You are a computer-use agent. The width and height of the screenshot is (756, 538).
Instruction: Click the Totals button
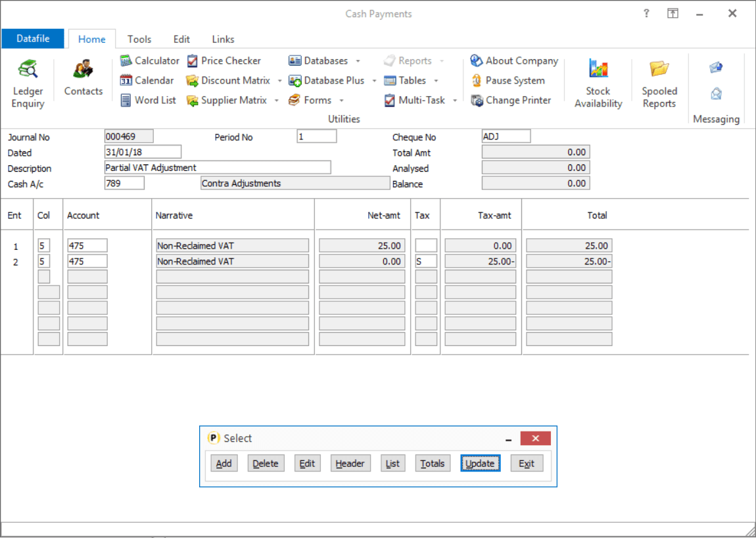coord(433,463)
